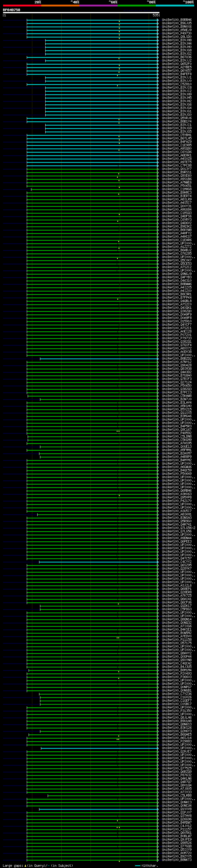Select hit label UniRef100_Q652F0
This screenshot has width=197, height=868.
coord(177,64)
